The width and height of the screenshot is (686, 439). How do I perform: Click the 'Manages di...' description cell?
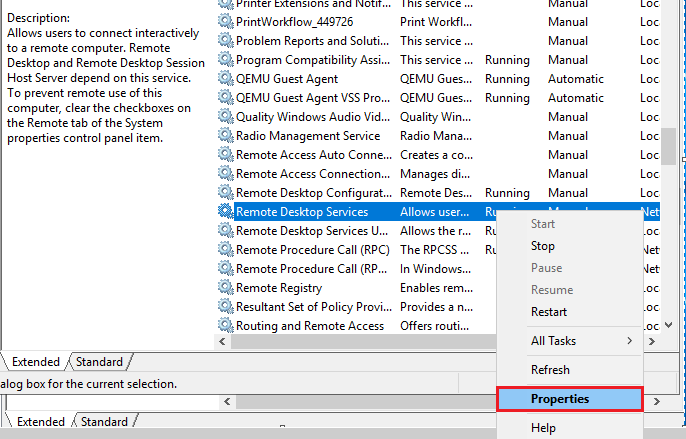(435, 174)
